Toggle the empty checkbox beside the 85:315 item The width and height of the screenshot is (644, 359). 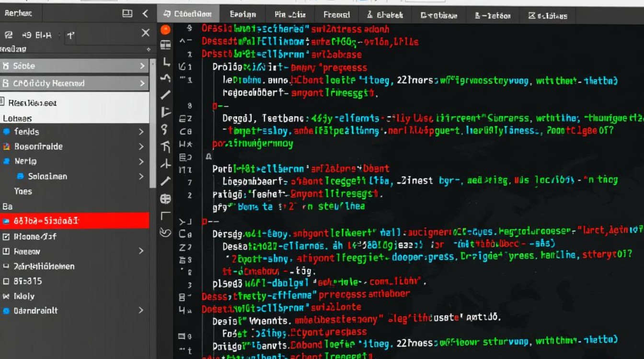[x=6, y=281]
